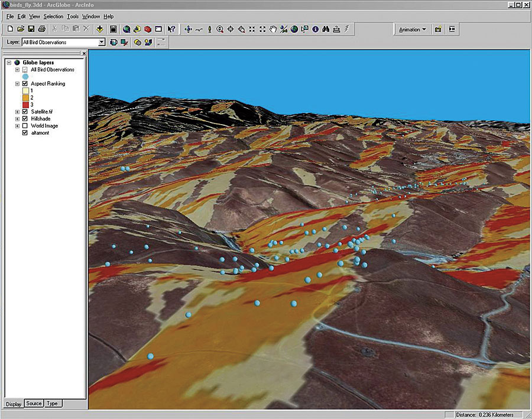
Task: Click the red Aspect Ranking 3 swatch
Action: pyautogui.click(x=25, y=105)
